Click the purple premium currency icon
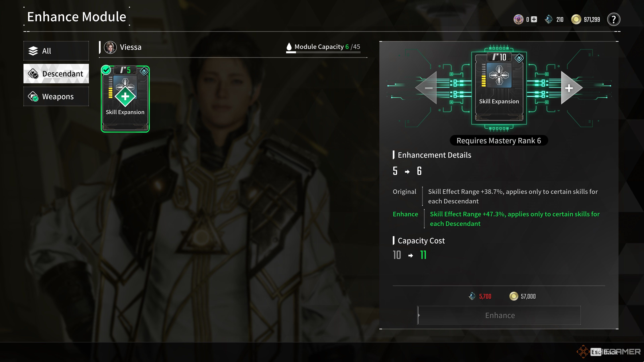This screenshot has height=362, width=644. 519,19
